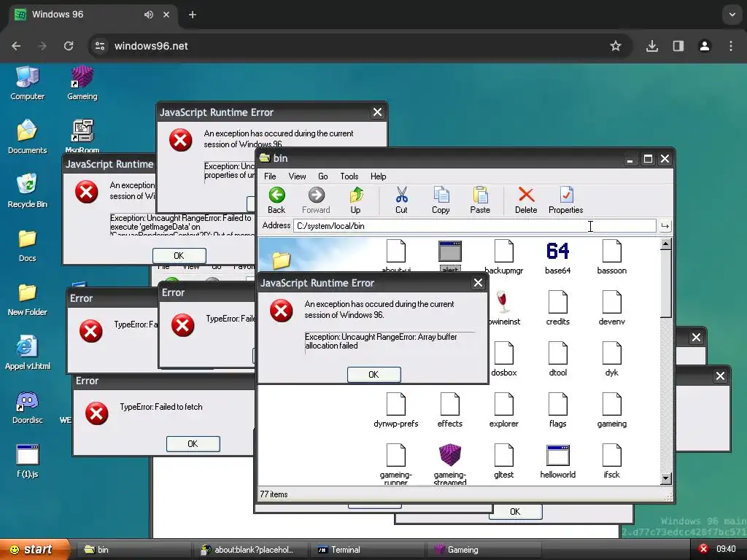The image size is (747, 560).
Task: Click OK on Failed to fetch dialog
Action: [x=193, y=444]
